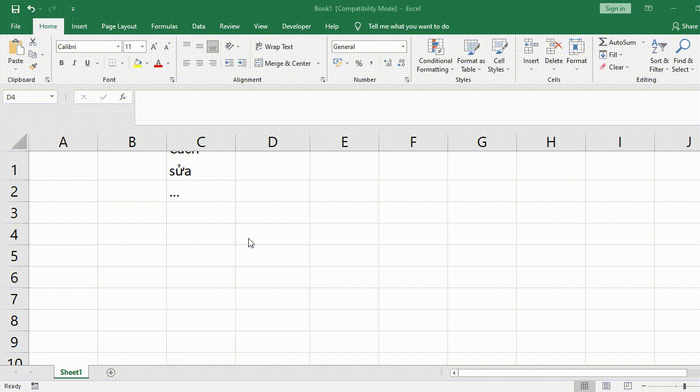
Task: Switch to the Formulas ribbon tab
Action: tap(164, 26)
